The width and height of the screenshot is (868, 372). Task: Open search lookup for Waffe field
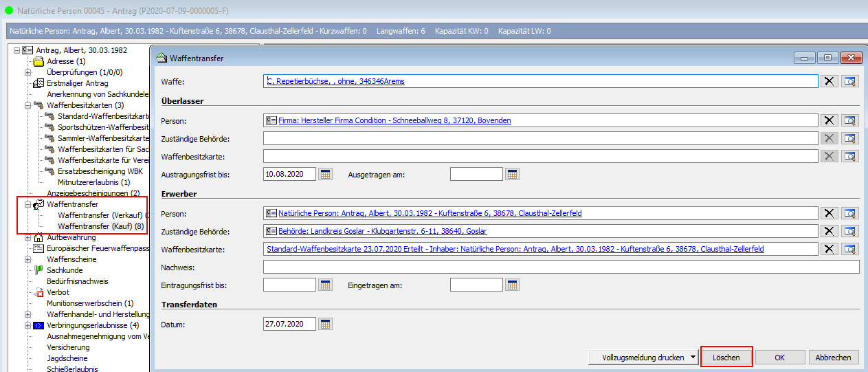point(851,81)
